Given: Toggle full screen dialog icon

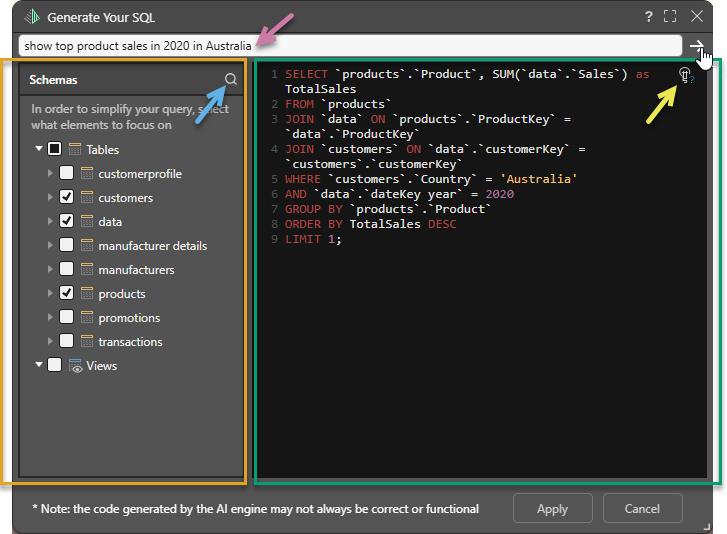Looking at the screenshot, I should (x=671, y=17).
